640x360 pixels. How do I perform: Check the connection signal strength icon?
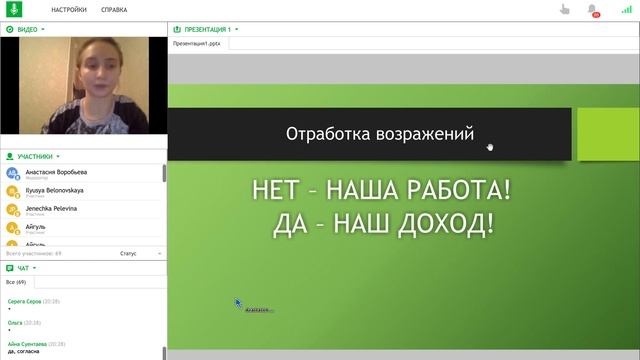[627, 9]
